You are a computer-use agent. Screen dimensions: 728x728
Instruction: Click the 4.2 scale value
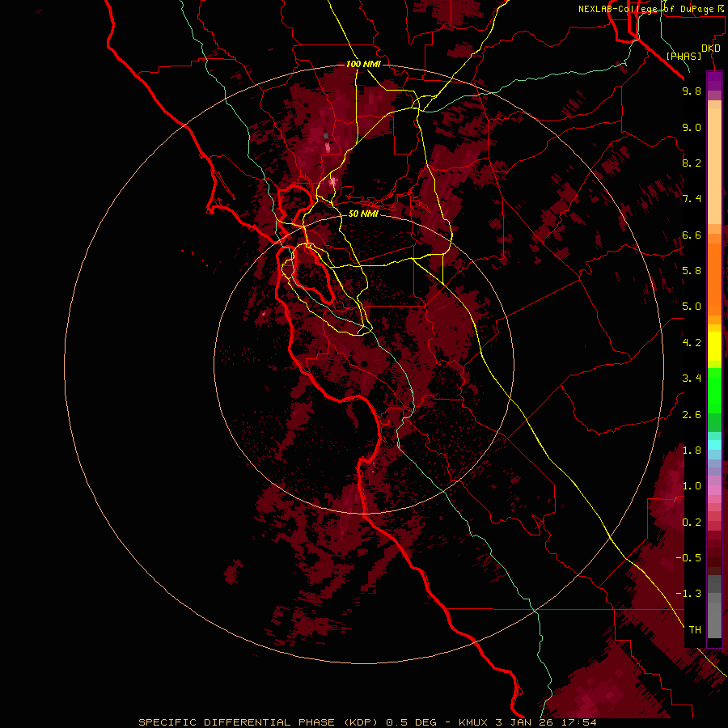692,343
